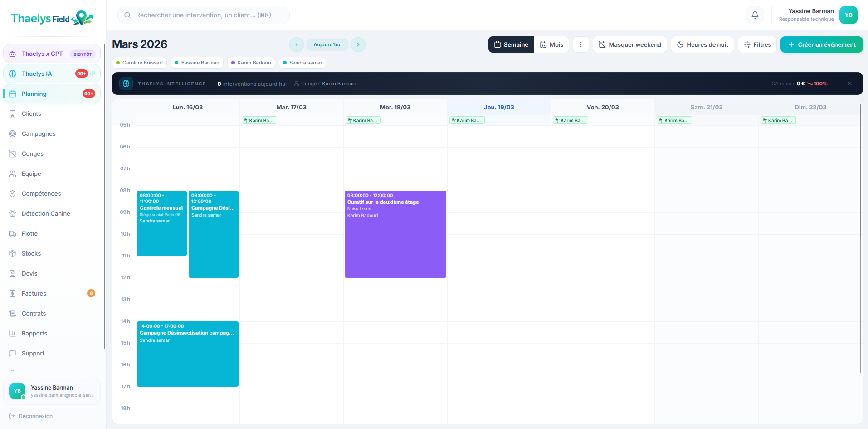Screen dimensions: 868x429
Task: Open the Filtres panel
Action: 757,44
